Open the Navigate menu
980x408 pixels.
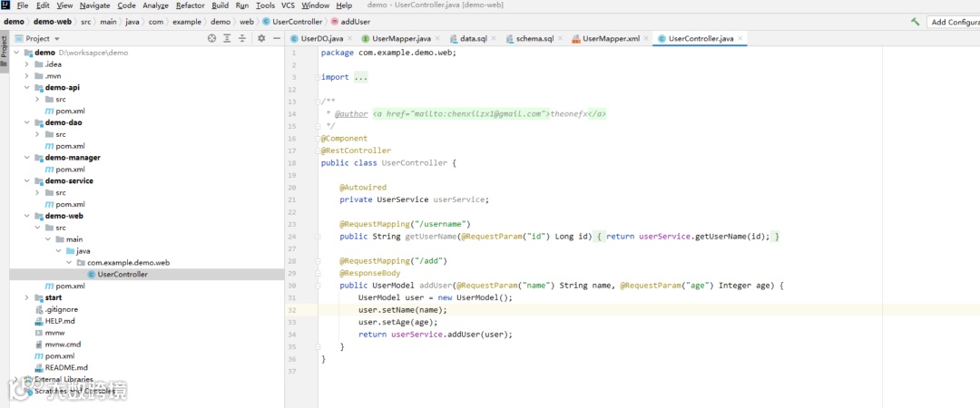tap(95, 5)
